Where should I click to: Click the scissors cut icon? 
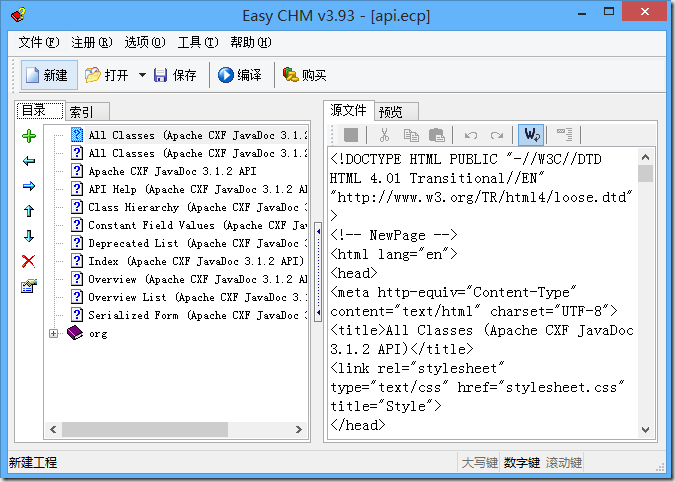pos(384,135)
